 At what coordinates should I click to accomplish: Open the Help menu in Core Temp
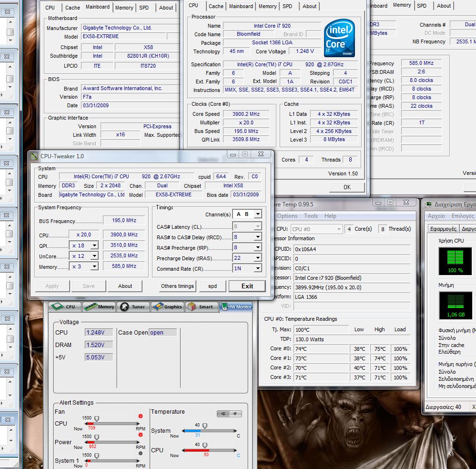pos(330,215)
